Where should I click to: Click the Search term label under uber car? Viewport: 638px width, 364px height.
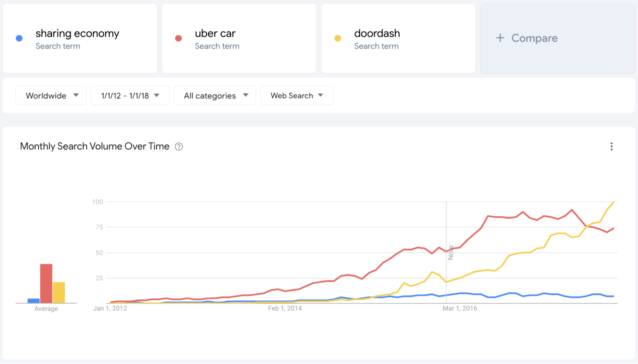coord(217,46)
